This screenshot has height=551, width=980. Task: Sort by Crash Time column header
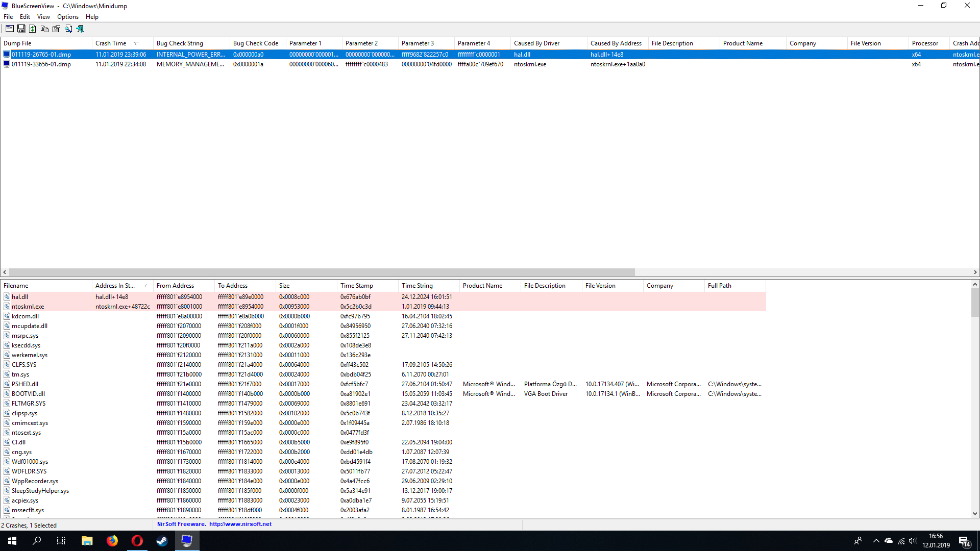111,43
